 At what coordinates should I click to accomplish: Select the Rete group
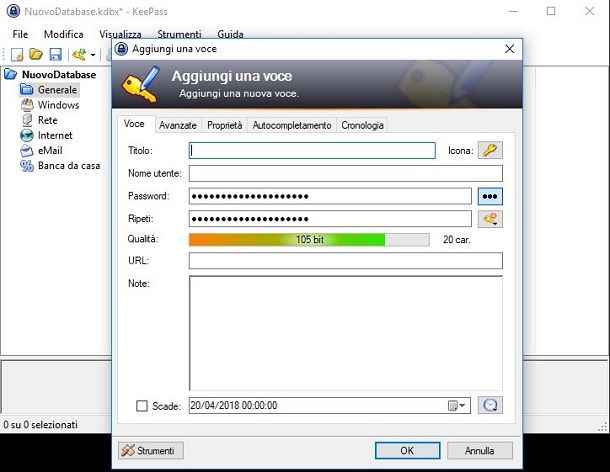[x=47, y=120]
